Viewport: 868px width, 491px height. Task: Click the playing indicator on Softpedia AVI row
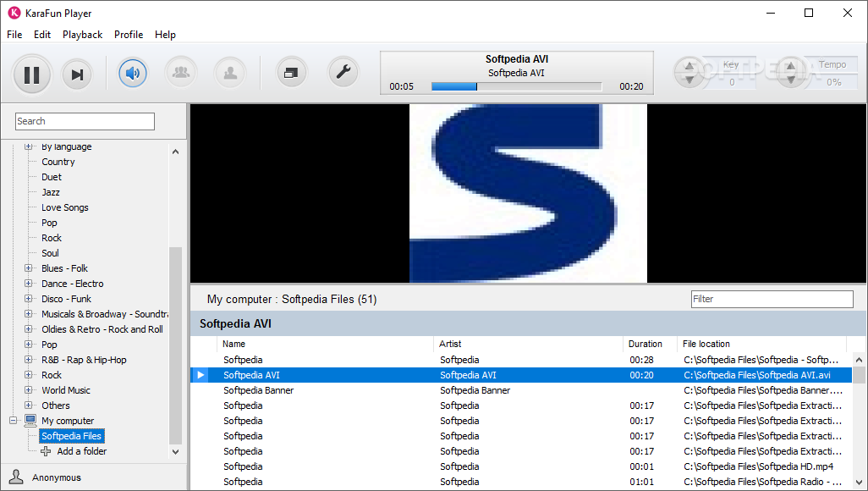pyautogui.click(x=201, y=375)
